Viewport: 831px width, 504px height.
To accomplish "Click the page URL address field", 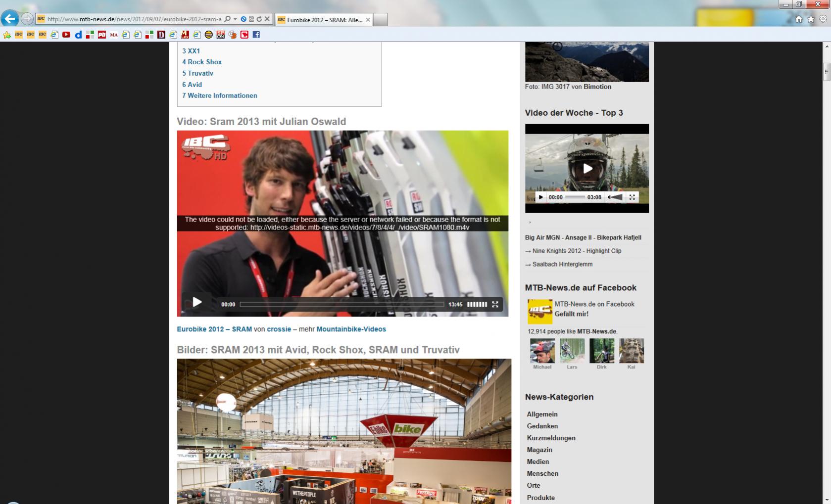I will tap(134, 19).
